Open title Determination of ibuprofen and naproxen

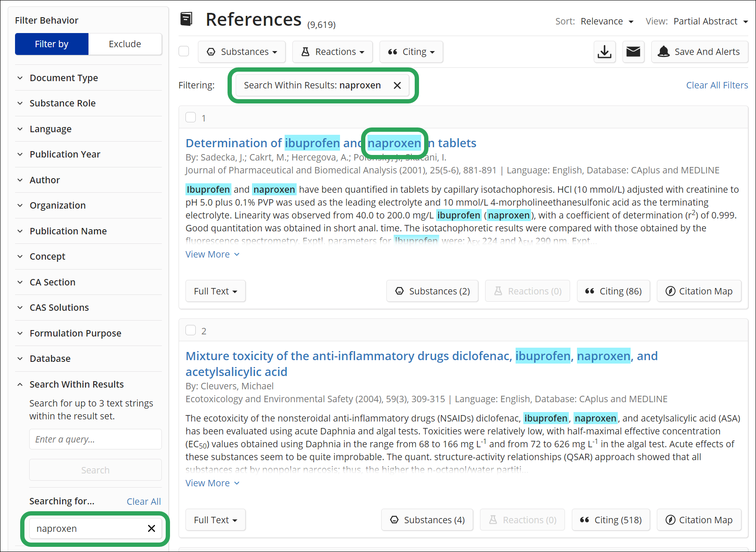(331, 143)
